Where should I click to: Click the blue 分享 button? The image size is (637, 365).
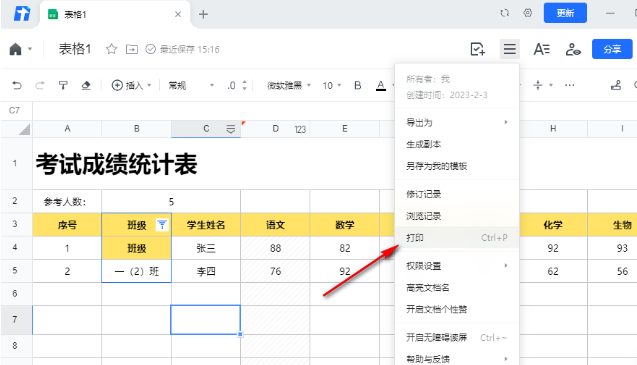pyautogui.click(x=612, y=49)
